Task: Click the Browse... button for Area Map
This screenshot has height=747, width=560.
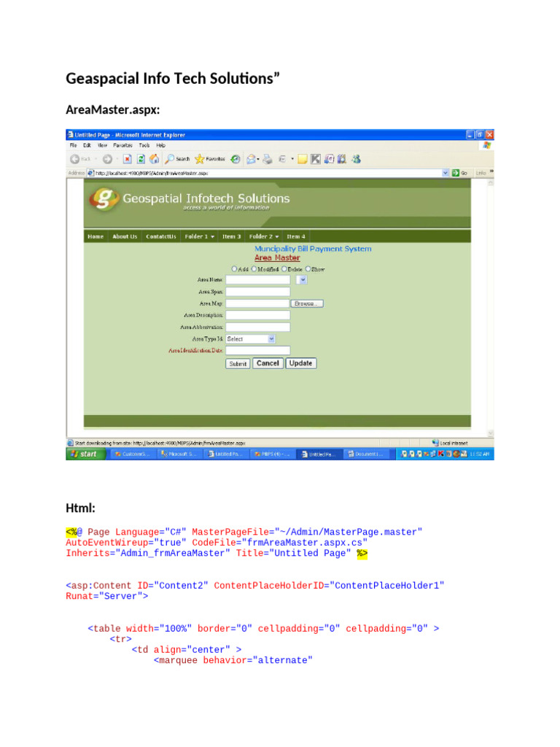Action: 307,303
